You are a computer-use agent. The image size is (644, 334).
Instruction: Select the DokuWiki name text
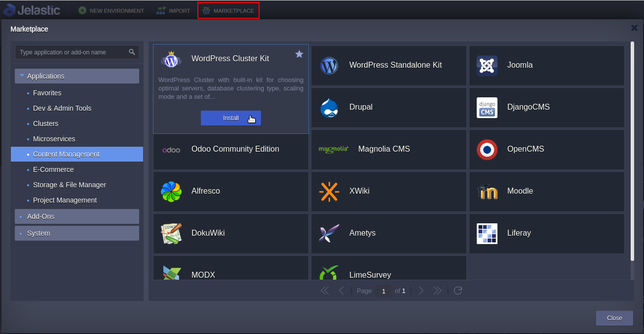(208, 233)
